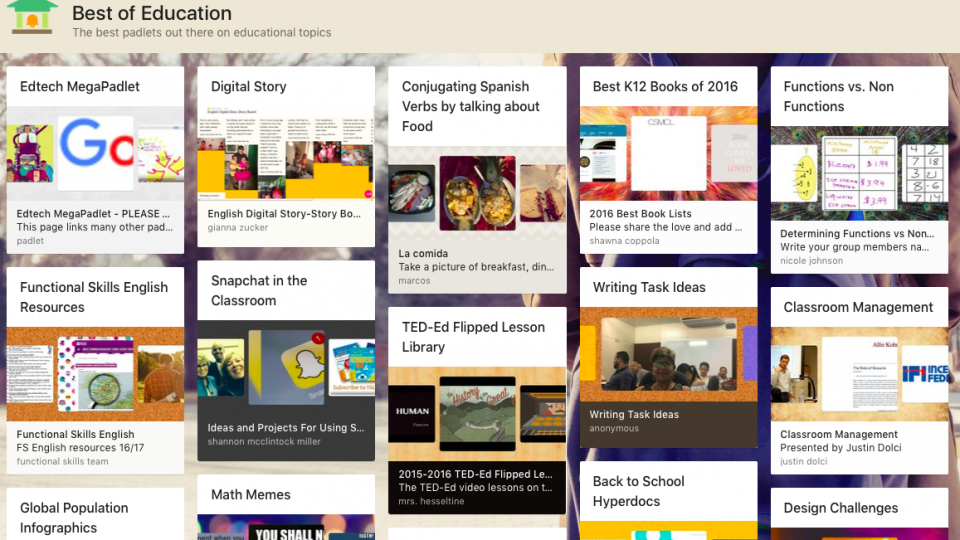Open the Math Memes card title
This screenshot has height=540, width=960.
(x=250, y=495)
